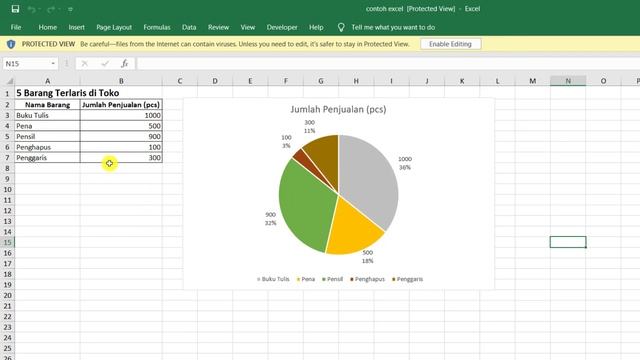The height and width of the screenshot is (360, 640).
Task: Switch to the Review tab
Action: [218, 27]
